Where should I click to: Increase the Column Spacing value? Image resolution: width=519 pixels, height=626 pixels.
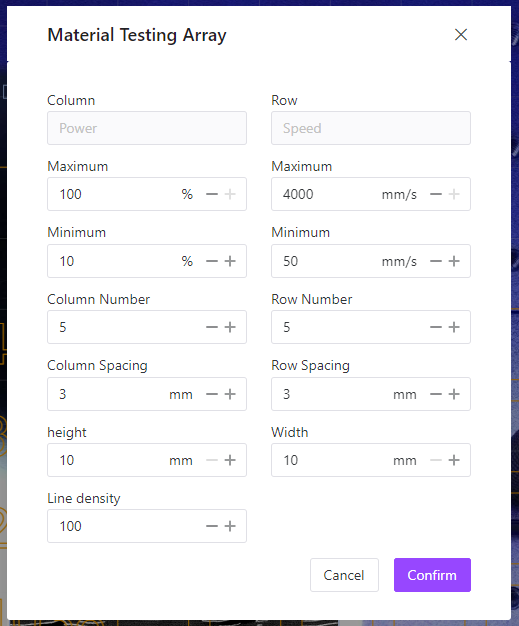[230, 394]
